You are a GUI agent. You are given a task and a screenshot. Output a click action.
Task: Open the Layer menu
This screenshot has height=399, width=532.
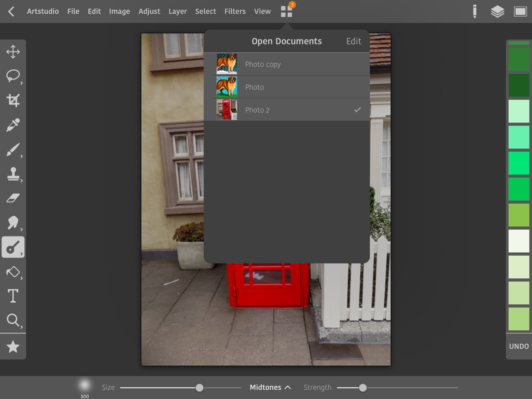point(177,12)
